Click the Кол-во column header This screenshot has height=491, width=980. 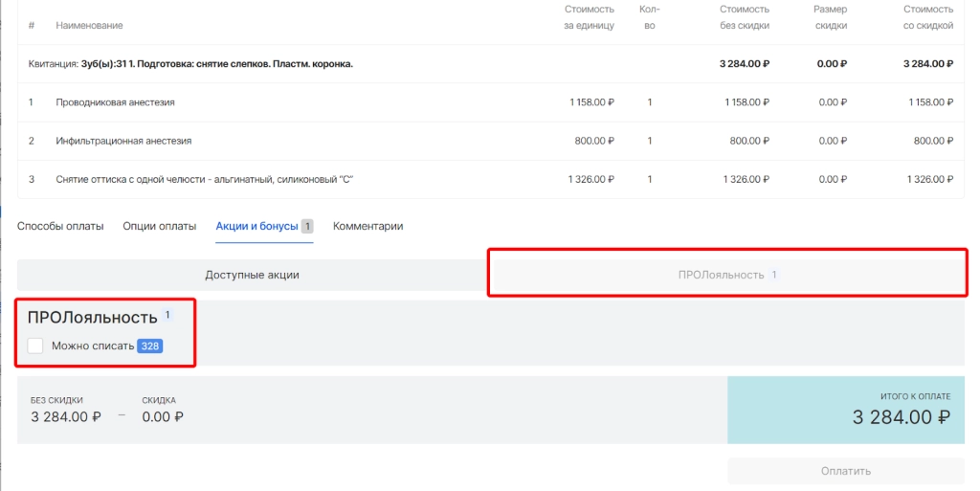coord(649,17)
